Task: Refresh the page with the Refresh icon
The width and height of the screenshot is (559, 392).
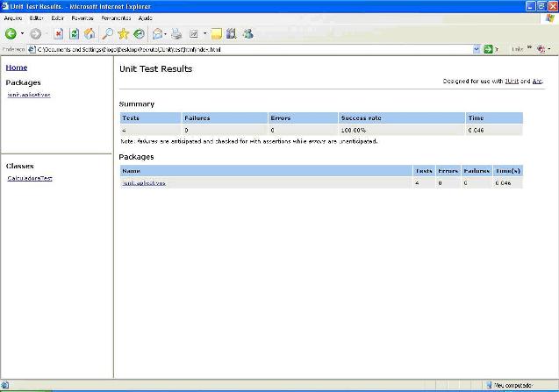Action: pyautogui.click(x=74, y=34)
